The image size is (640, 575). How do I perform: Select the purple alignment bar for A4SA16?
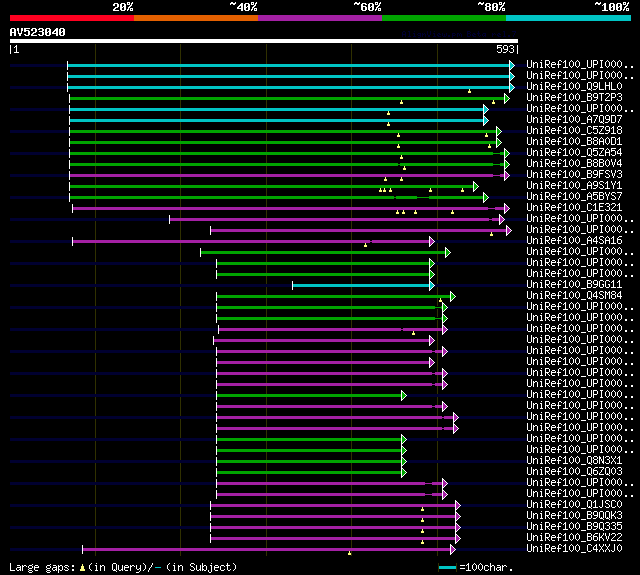[x=251, y=242]
